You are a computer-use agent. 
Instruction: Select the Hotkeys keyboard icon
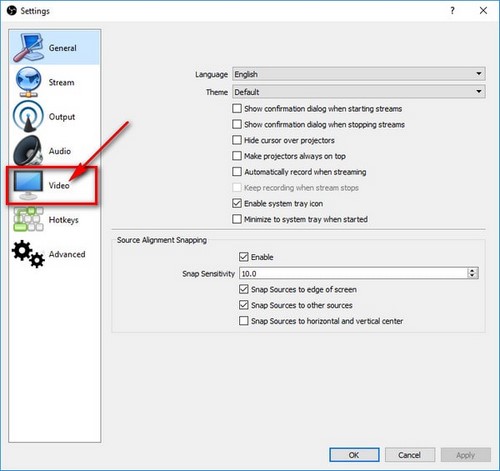(28, 219)
